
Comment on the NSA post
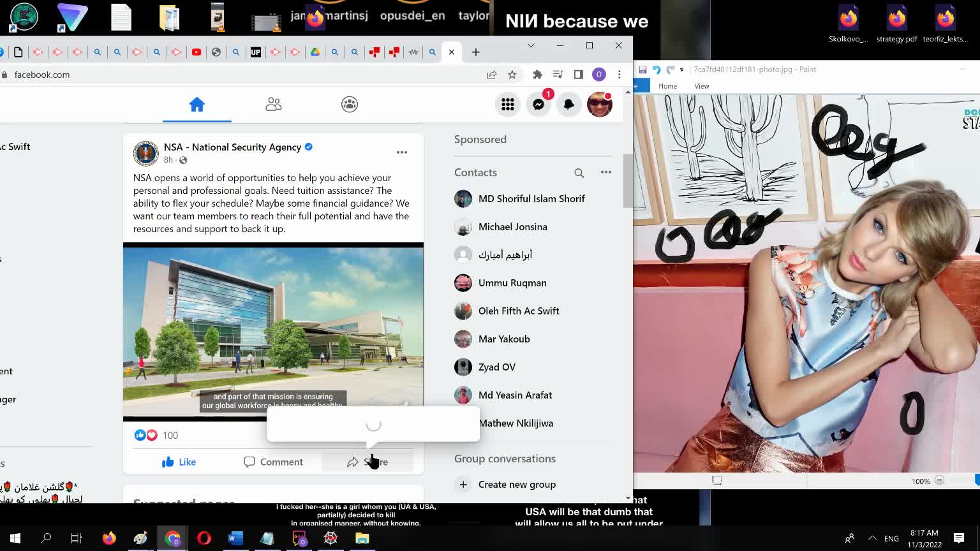tap(273, 462)
